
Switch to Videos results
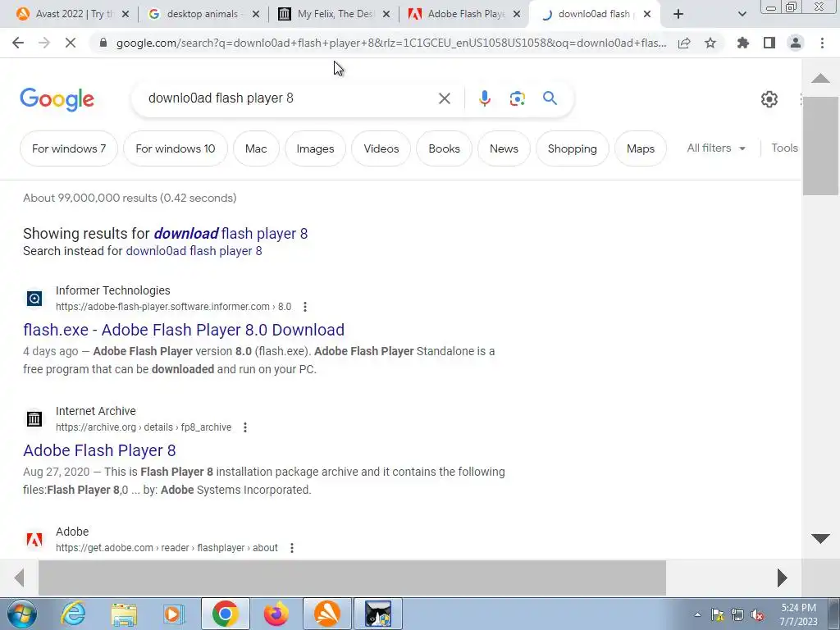click(381, 148)
